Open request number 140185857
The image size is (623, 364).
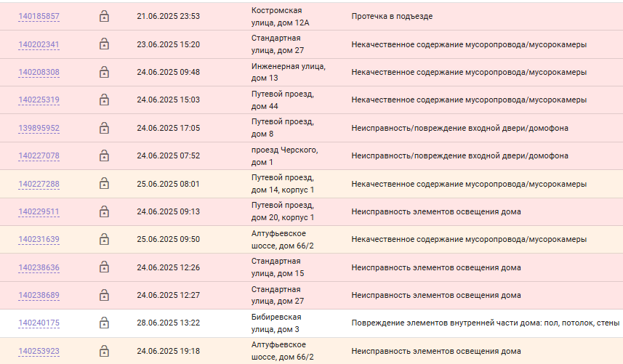pos(39,16)
